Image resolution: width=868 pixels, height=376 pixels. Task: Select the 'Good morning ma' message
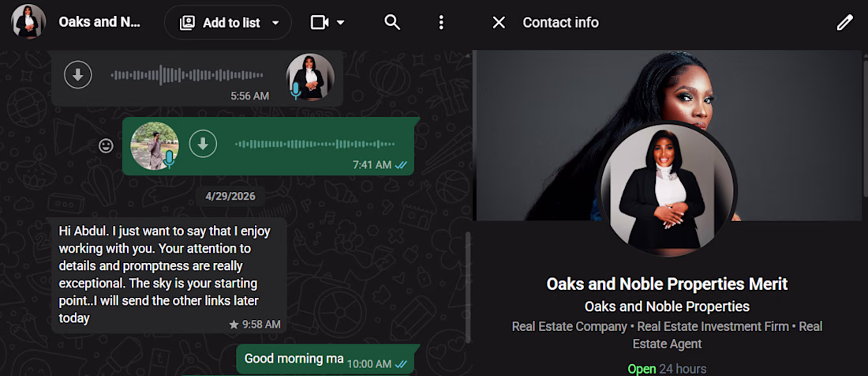(x=325, y=359)
